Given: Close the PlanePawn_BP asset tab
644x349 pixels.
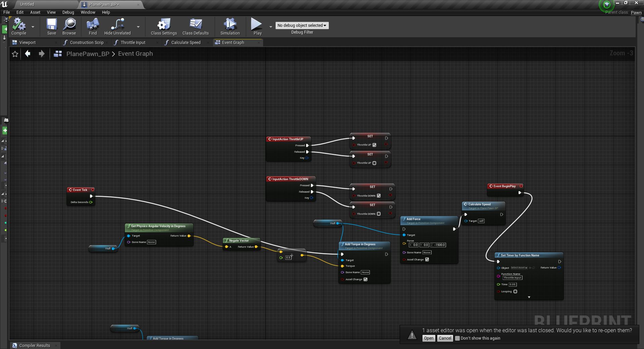Looking at the screenshot, I should pos(138,5).
